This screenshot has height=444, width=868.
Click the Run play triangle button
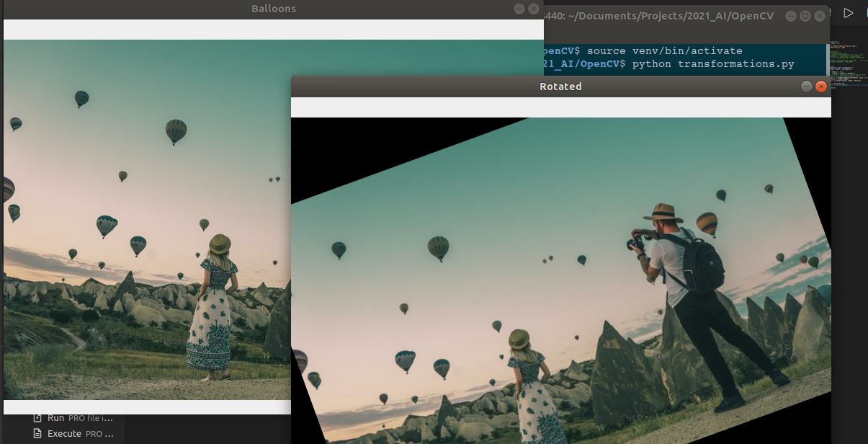848,12
